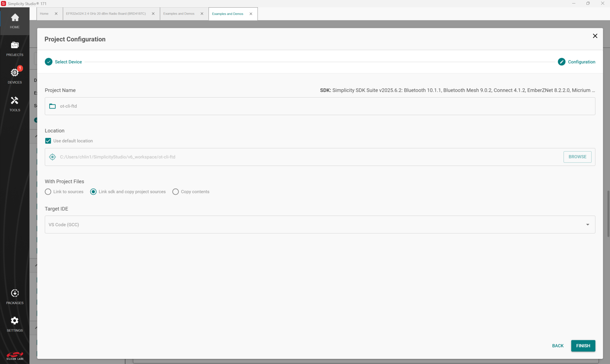
Task: Switch to the Home tab
Action: [44, 14]
